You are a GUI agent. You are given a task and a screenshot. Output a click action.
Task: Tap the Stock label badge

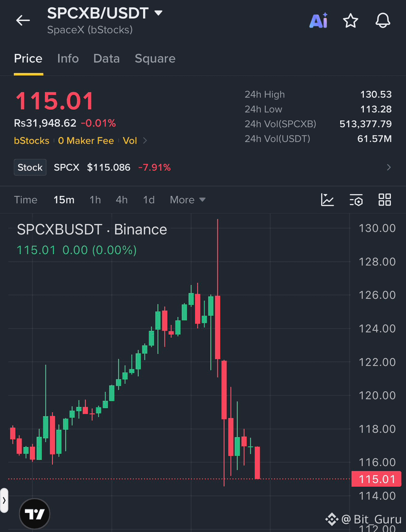[30, 167]
